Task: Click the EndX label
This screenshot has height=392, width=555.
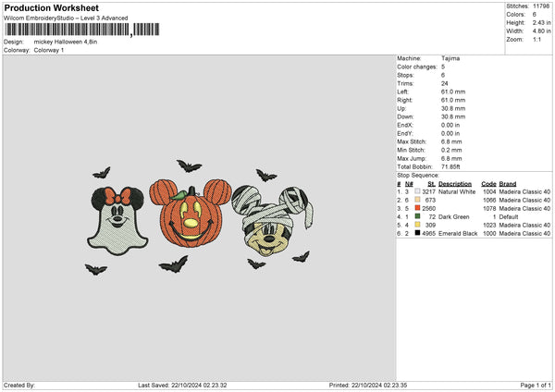Action: click(x=405, y=125)
